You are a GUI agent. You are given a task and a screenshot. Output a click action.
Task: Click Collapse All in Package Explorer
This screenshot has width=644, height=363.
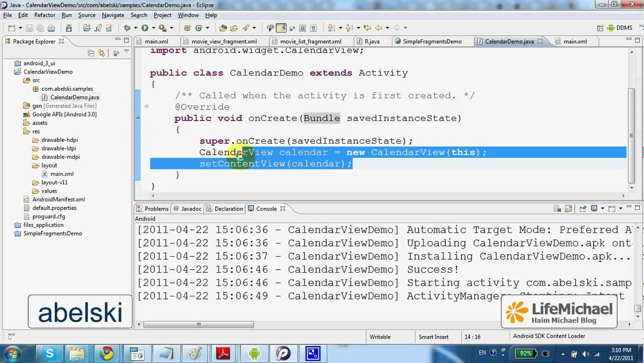(91, 53)
